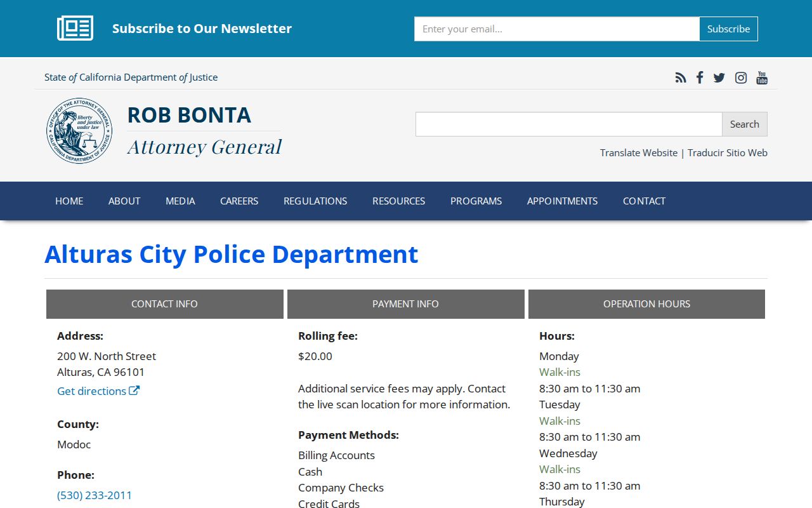Open the HOME menu item
This screenshot has width=812, height=508.
[x=69, y=201]
